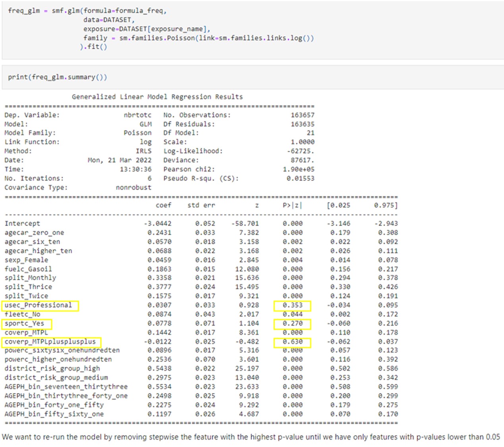This screenshot has height=447, width=504.
Task: Click the time value '13:30:36'
Action: coord(135,170)
